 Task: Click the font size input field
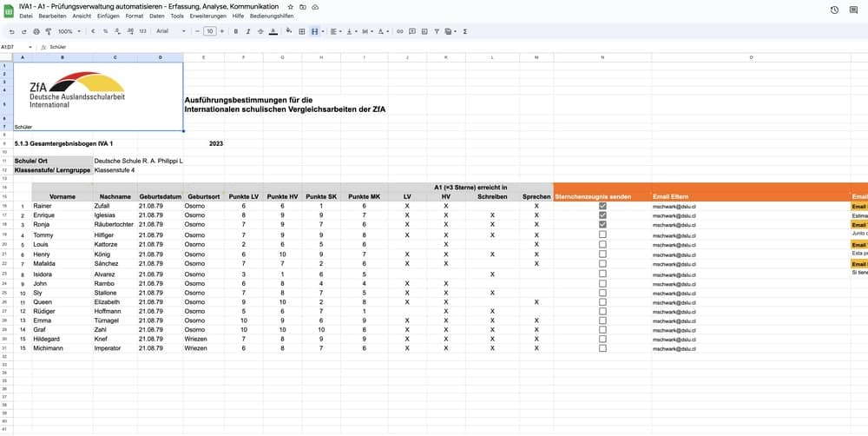click(x=209, y=31)
